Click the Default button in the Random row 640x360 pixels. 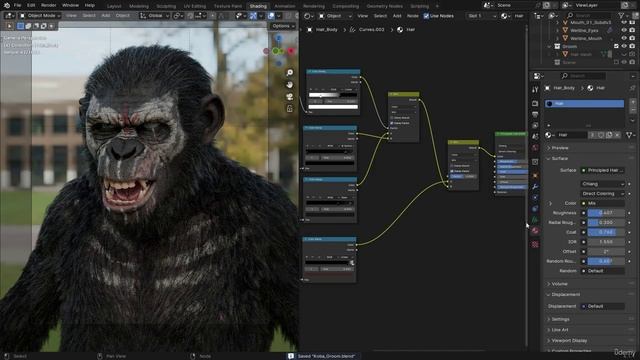(603, 271)
